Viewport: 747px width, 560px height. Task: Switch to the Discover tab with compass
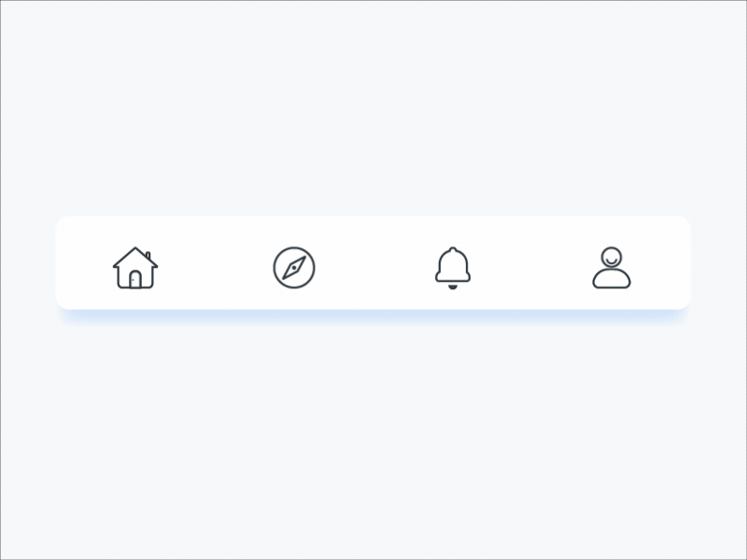[x=294, y=268]
